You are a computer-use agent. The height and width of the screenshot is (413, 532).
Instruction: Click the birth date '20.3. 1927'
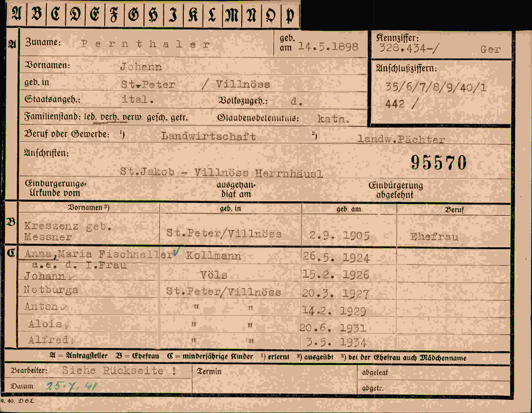coord(336,294)
